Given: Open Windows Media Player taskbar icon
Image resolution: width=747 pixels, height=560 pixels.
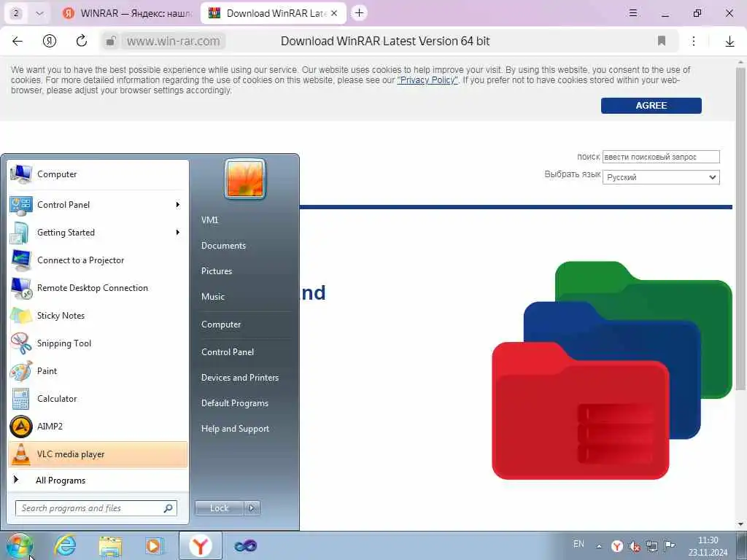Looking at the screenshot, I should [x=155, y=545].
